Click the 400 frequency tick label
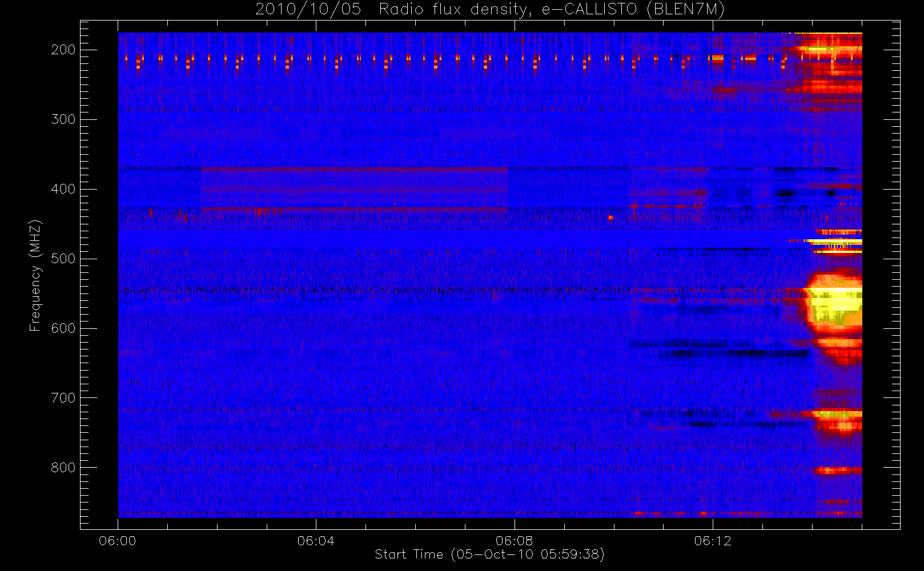 pyautogui.click(x=63, y=189)
